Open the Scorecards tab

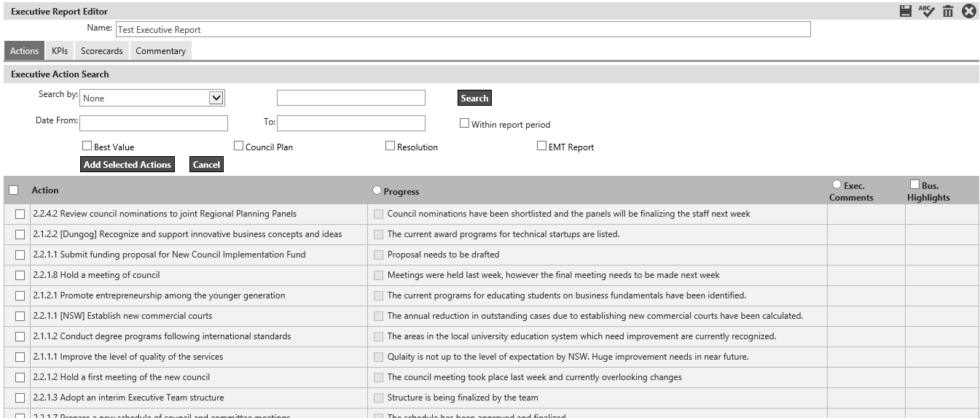[x=101, y=51]
